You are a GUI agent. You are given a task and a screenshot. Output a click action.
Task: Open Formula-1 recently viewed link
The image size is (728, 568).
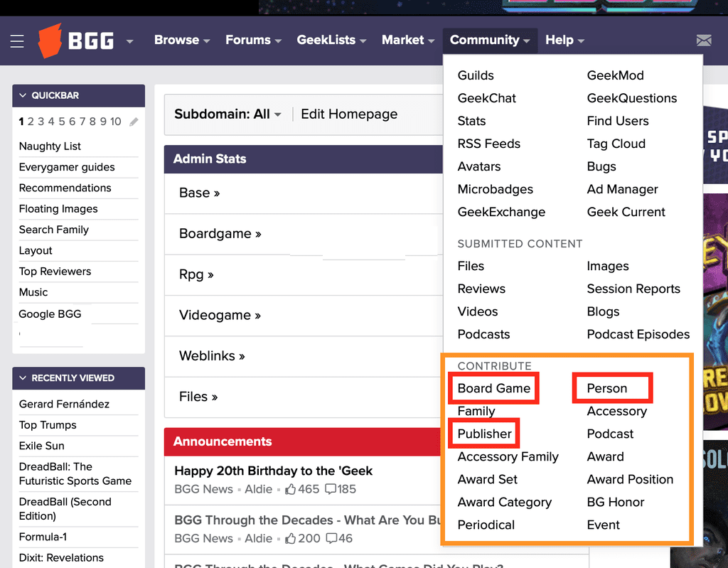(43, 537)
